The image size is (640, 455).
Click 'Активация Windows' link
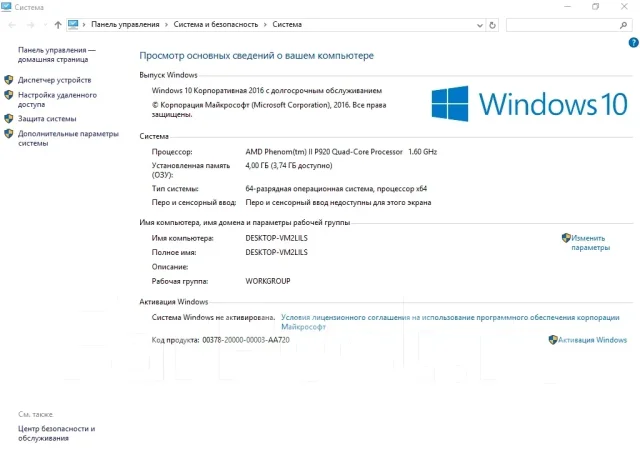[592, 340]
